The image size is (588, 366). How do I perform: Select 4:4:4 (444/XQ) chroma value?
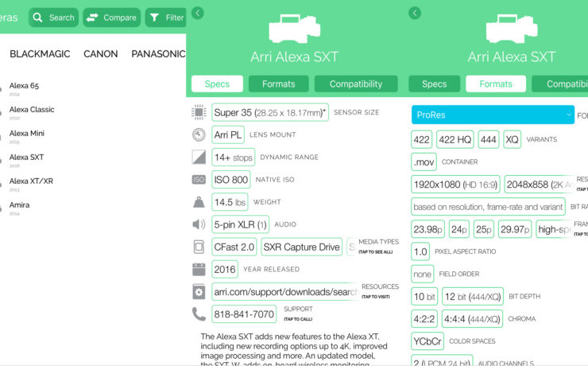tap(472, 319)
